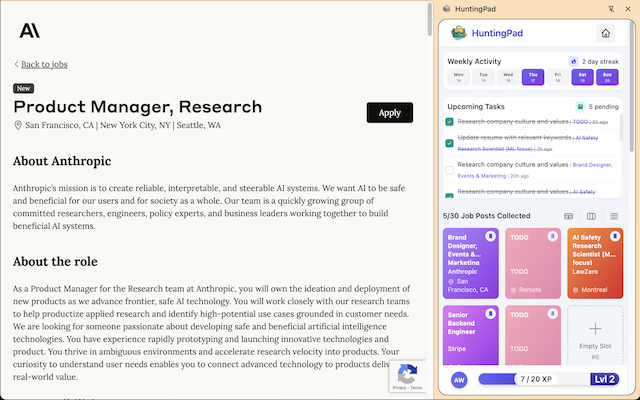The width and height of the screenshot is (640, 400).
Task: Click bookmark on AI Safety Research Scientist card
Action: (616, 236)
